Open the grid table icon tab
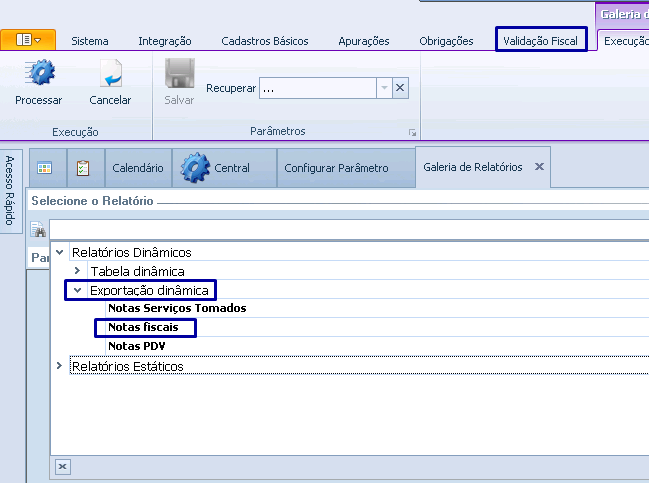The height and width of the screenshot is (483, 649). [45, 168]
